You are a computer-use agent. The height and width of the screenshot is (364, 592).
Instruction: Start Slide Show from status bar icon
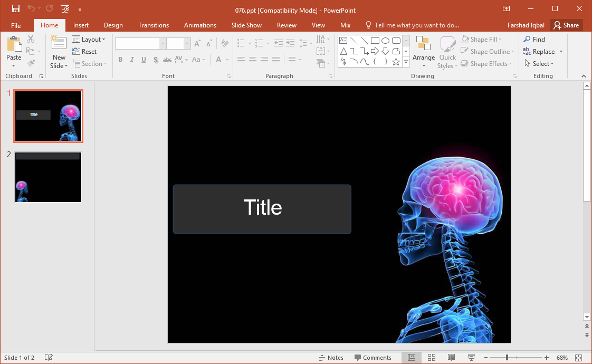(x=471, y=358)
